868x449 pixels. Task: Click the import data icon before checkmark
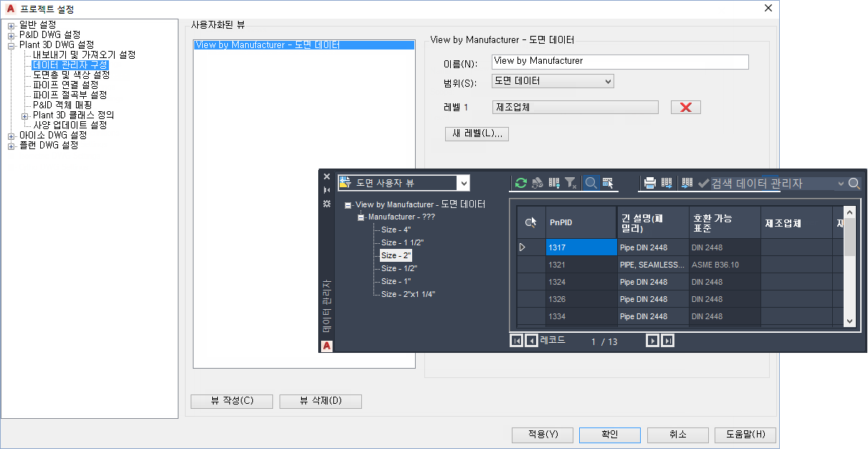click(x=687, y=183)
